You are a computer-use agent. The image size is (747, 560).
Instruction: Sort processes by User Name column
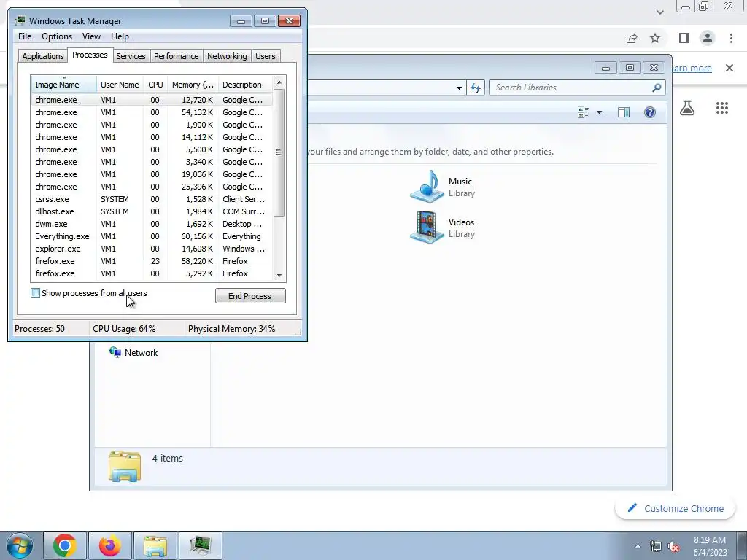pos(120,85)
